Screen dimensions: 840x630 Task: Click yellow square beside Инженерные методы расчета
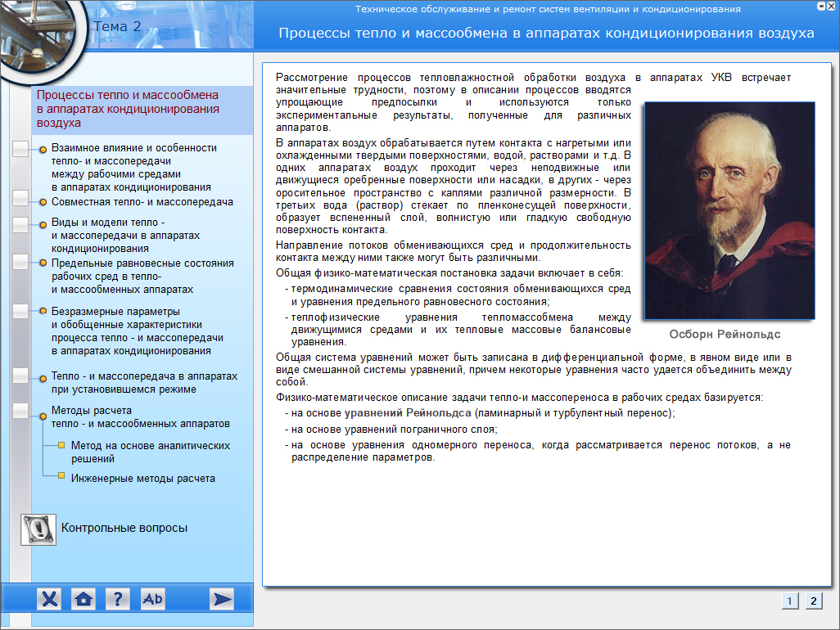pyautogui.click(x=61, y=475)
